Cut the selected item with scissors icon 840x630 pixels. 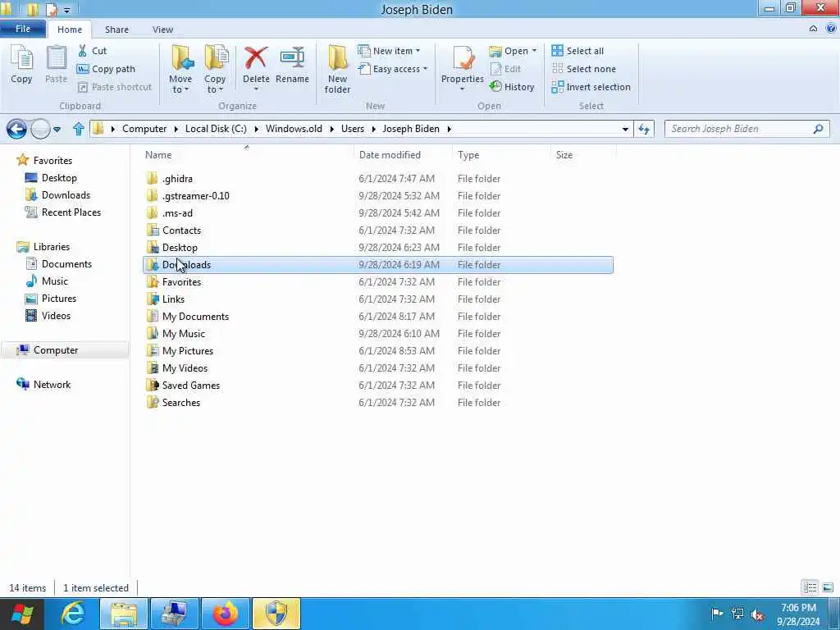click(x=92, y=51)
